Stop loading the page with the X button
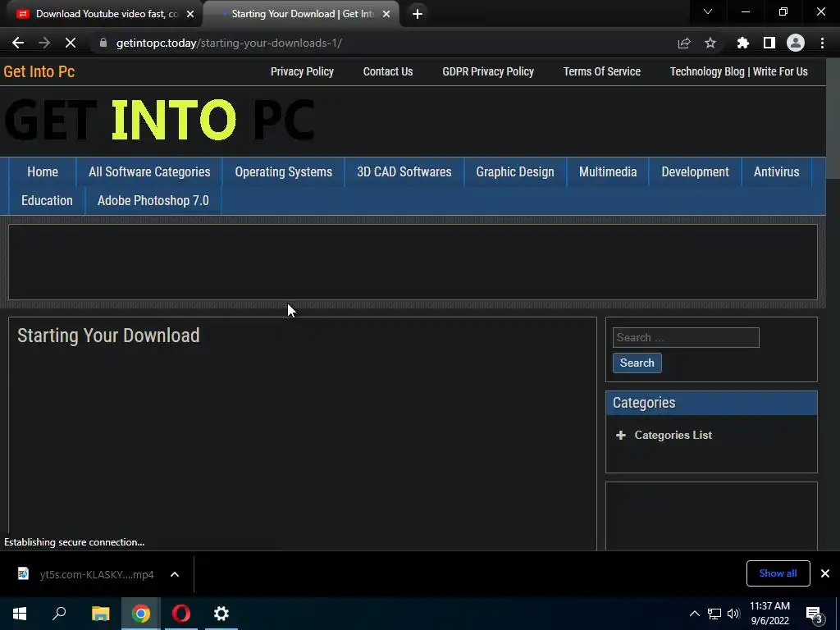The image size is (840, 630). tap(71, 43)
